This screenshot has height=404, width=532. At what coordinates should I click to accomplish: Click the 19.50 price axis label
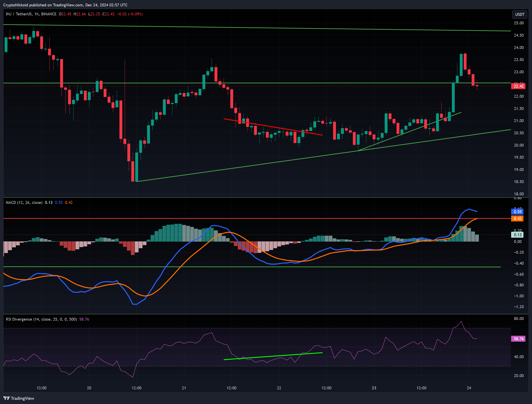pos(519,157)
